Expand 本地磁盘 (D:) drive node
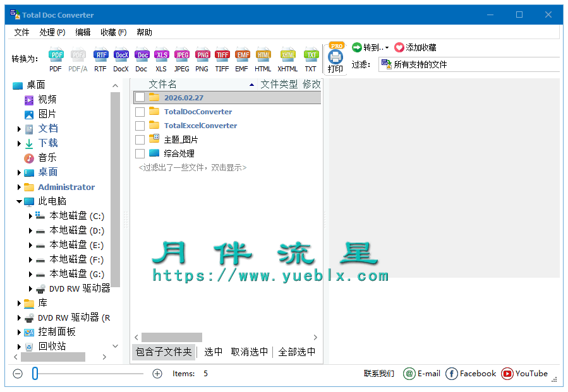Viewport: 568px width, 392px height. [30, 230]
